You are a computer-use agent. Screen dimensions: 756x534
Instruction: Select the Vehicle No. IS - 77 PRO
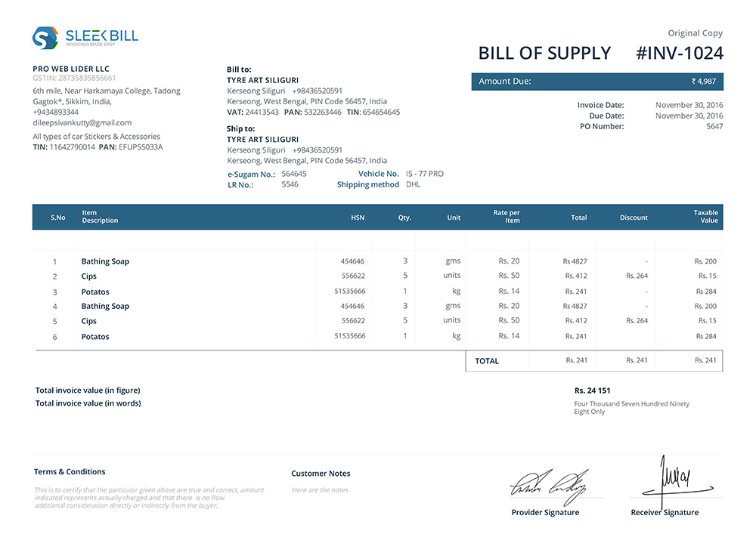click(x=427, y=173)
